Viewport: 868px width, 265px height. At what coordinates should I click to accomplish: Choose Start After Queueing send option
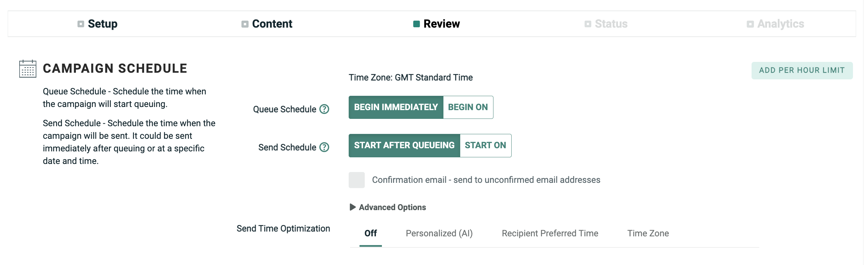click(404, 145)
